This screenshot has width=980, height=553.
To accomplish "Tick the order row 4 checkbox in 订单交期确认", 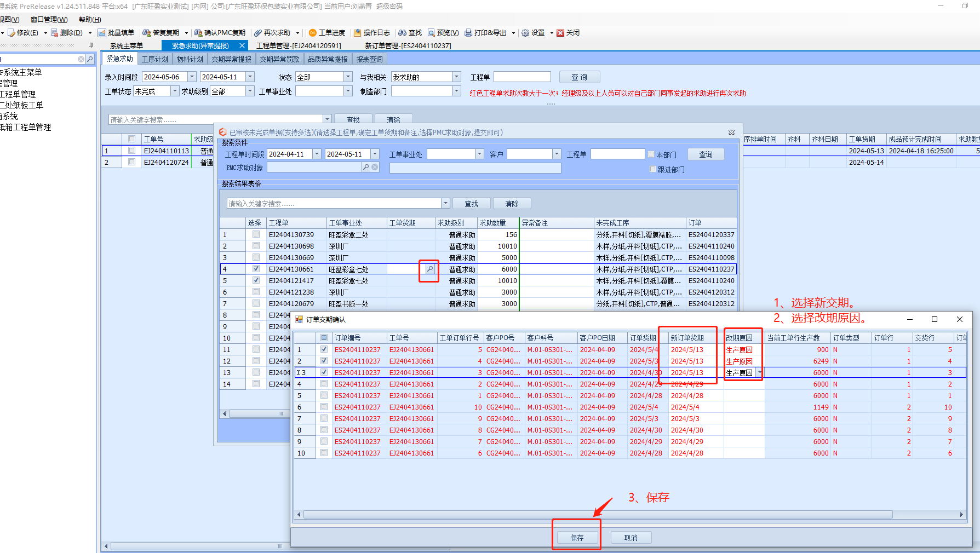I will click(324, 384).
